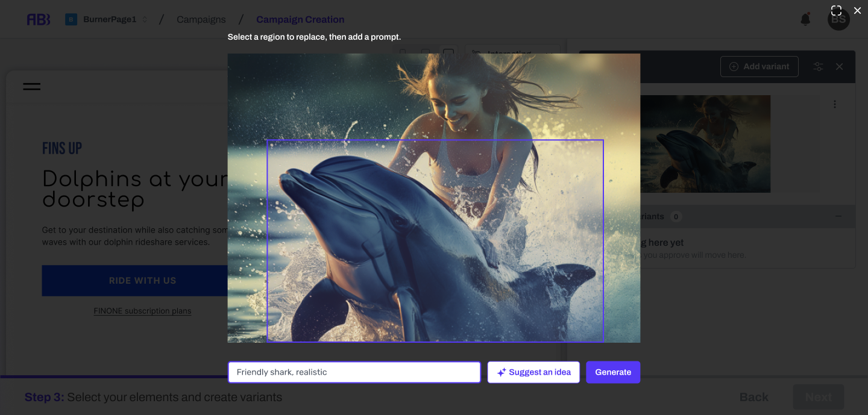Click the AB logo icon
Viewport: 868px width, 415px height.
point(39,19)
